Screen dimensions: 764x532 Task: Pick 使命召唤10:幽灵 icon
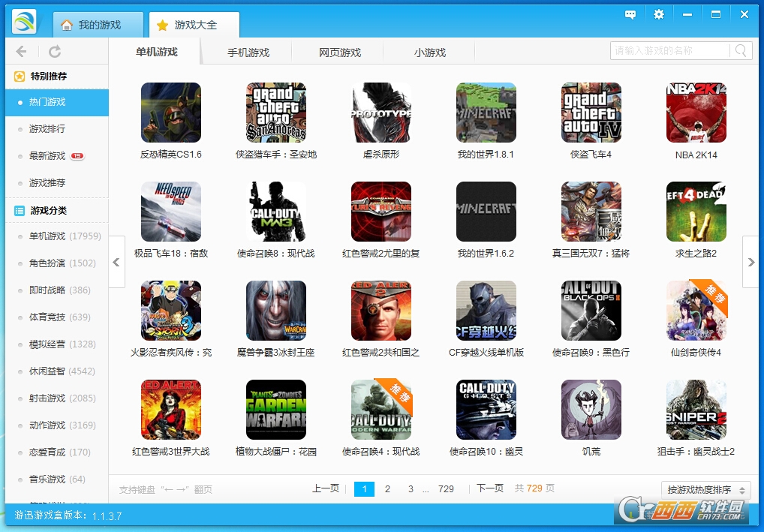[486, 410]
